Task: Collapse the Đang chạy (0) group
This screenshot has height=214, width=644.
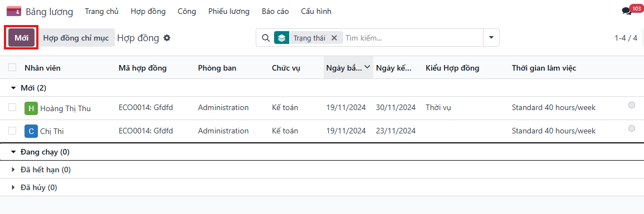Action: [x=13, y=152]
